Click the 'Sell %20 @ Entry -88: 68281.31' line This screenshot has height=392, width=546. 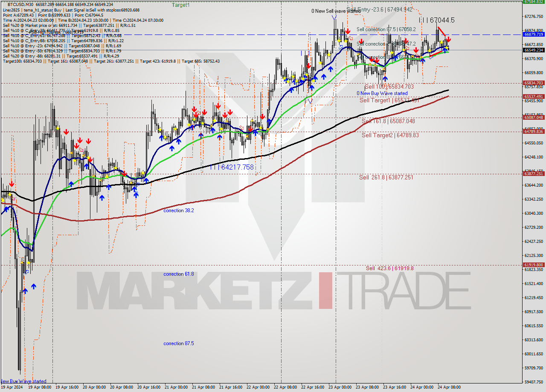(61, 56)
